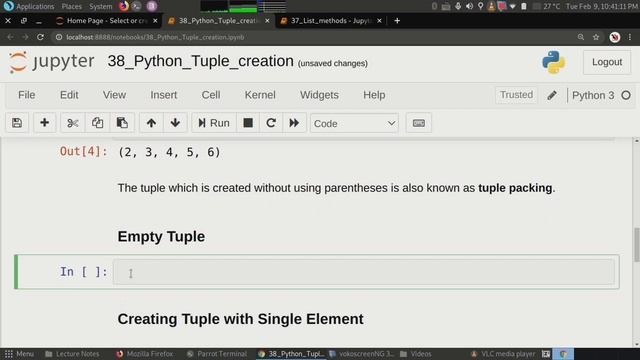Image resolution: width=640 pixels, height=360 pixels.
Task: Interrupt the kernel with the stop icon
Action: coord(248,123)
